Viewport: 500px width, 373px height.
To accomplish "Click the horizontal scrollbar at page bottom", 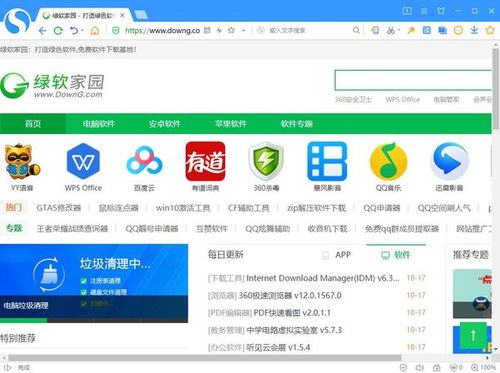I will (x=205, y=358).
